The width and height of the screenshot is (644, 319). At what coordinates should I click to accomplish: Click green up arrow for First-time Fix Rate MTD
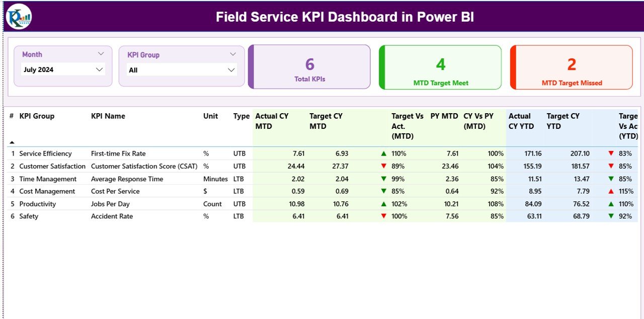click(x=384, y=153)
